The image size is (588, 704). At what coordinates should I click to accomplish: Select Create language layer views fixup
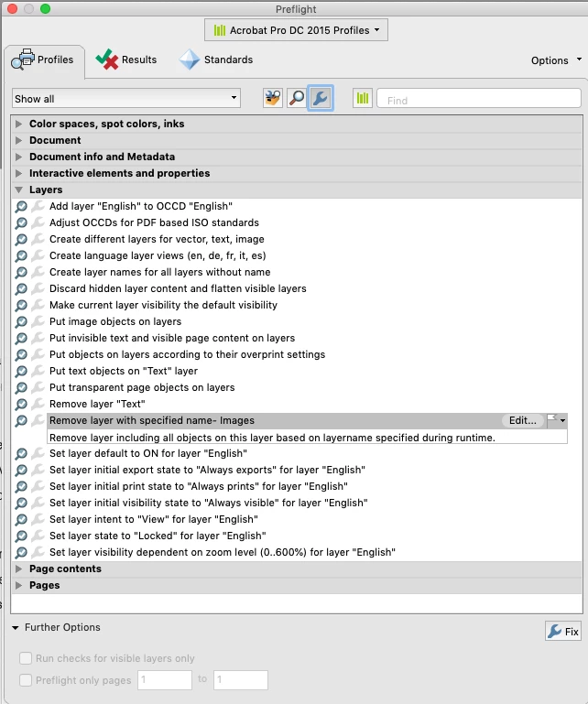tap(158, 255)
